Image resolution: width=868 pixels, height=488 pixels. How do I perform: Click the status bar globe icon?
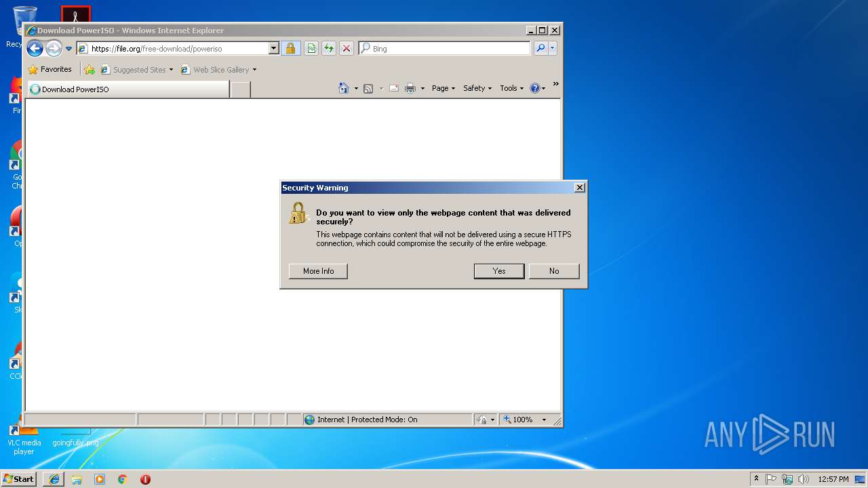coord(310,420)
